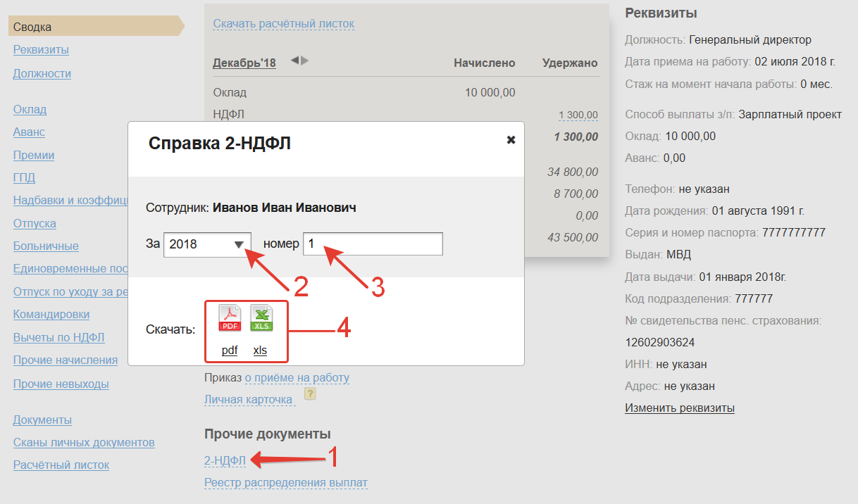This screenshot has height=504, width=858.
Task: Click Оклад 10 000,00 accrued value
Action: 490,92
